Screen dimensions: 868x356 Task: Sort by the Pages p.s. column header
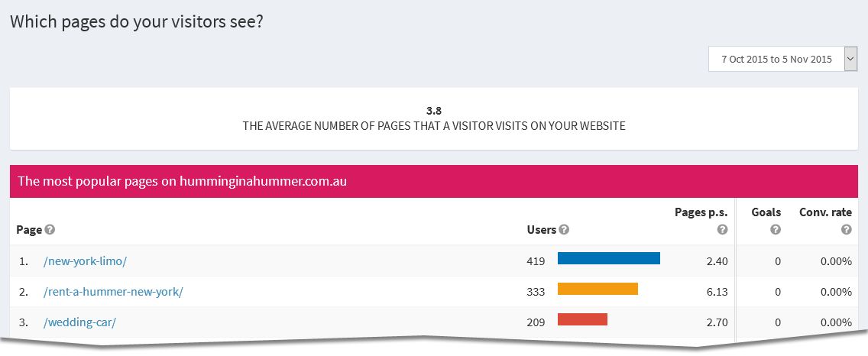point(701,212)
